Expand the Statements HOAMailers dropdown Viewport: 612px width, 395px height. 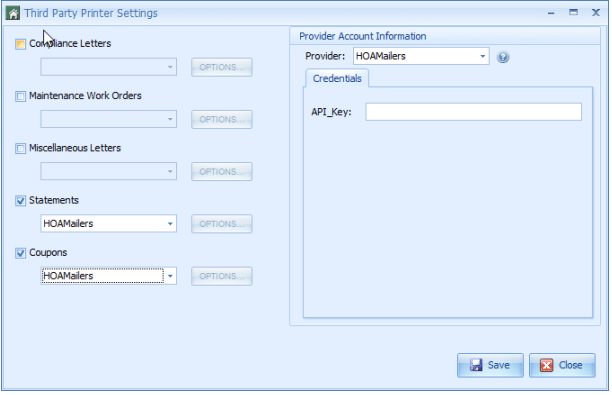pos(109,224)
